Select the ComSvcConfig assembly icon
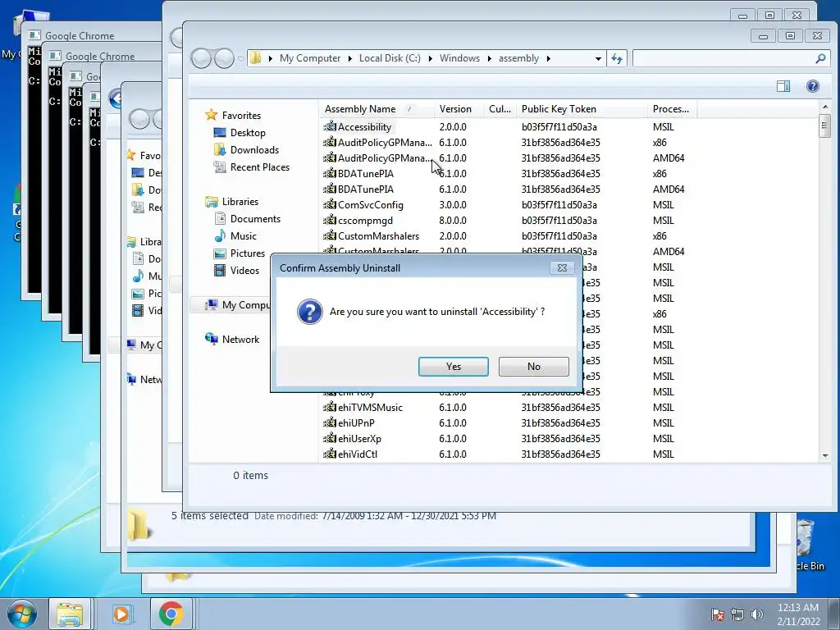The image size is (840, 630). (x=330, y=204)
